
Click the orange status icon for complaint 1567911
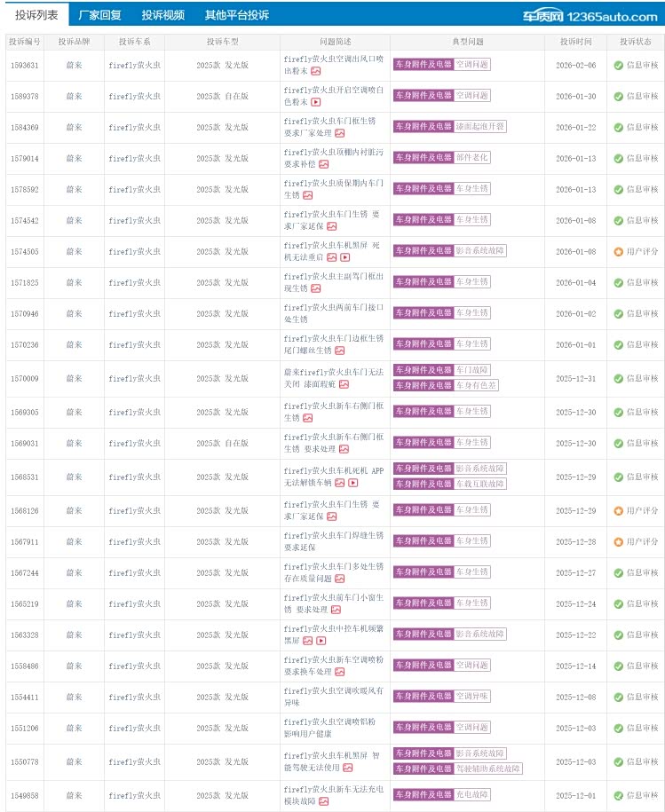[618, 542]
